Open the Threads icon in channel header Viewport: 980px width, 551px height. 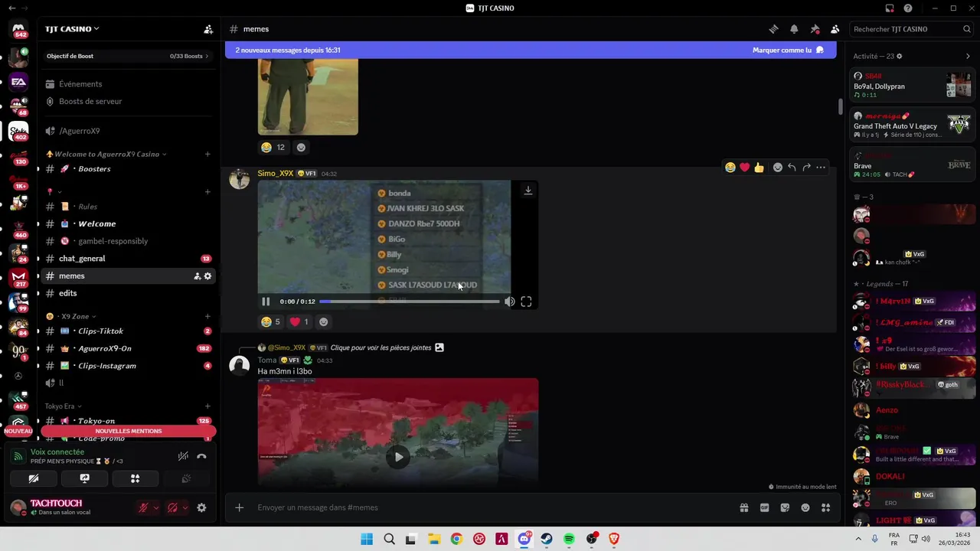773,29
